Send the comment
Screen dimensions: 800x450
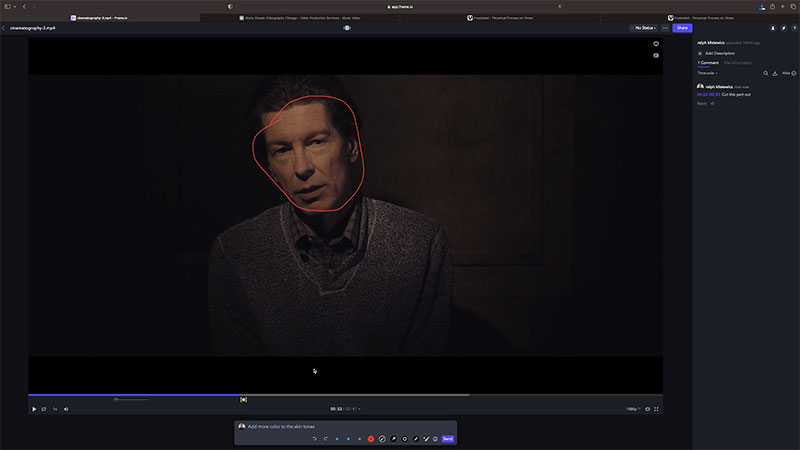click(447, 439)
